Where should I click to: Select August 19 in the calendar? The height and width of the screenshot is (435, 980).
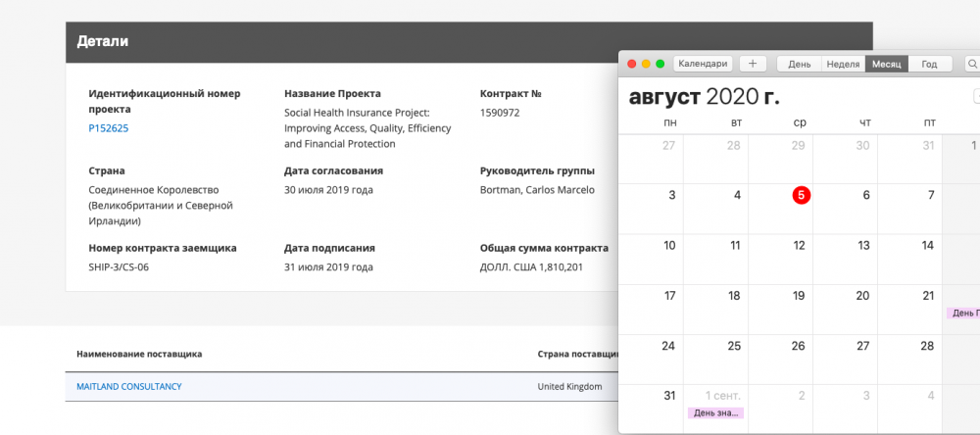pyautogui.click(x=798, y=296)
